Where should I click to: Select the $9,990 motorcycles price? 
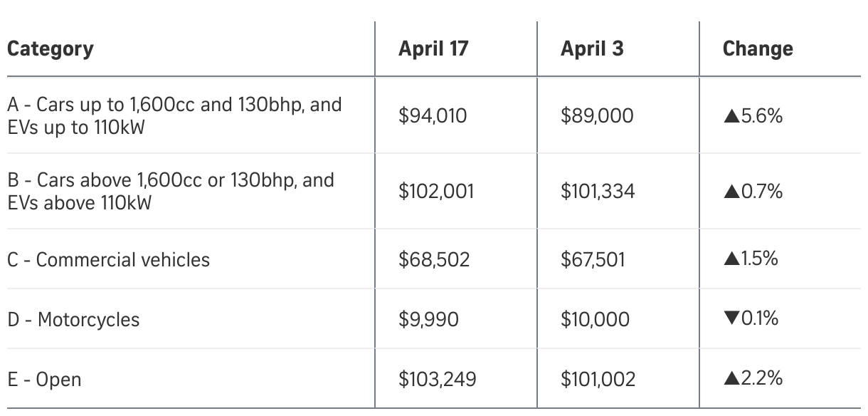point(428,319)
